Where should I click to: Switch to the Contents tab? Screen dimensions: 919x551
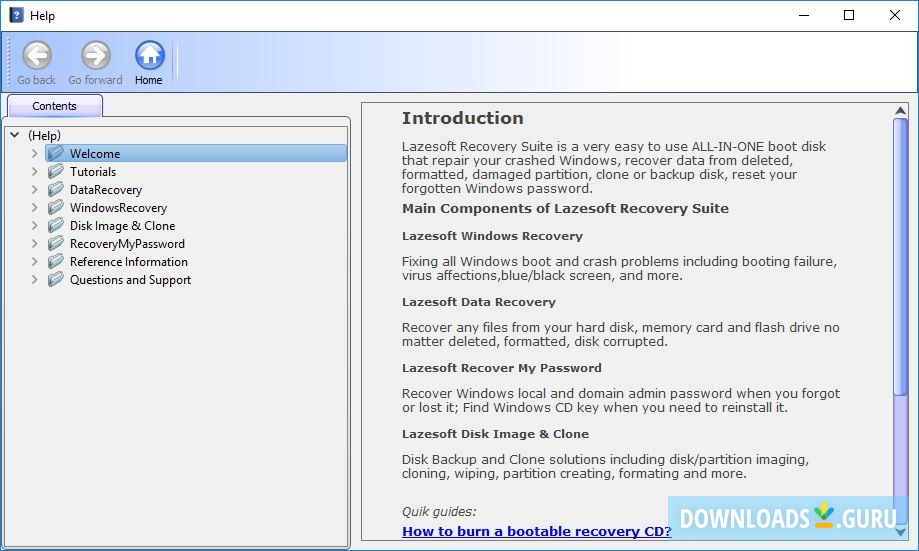55,106
